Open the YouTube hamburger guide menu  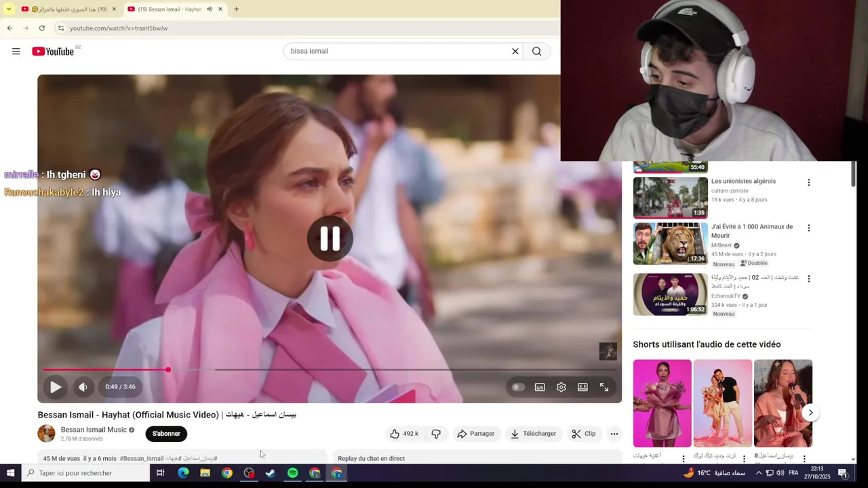coord(16,52)
